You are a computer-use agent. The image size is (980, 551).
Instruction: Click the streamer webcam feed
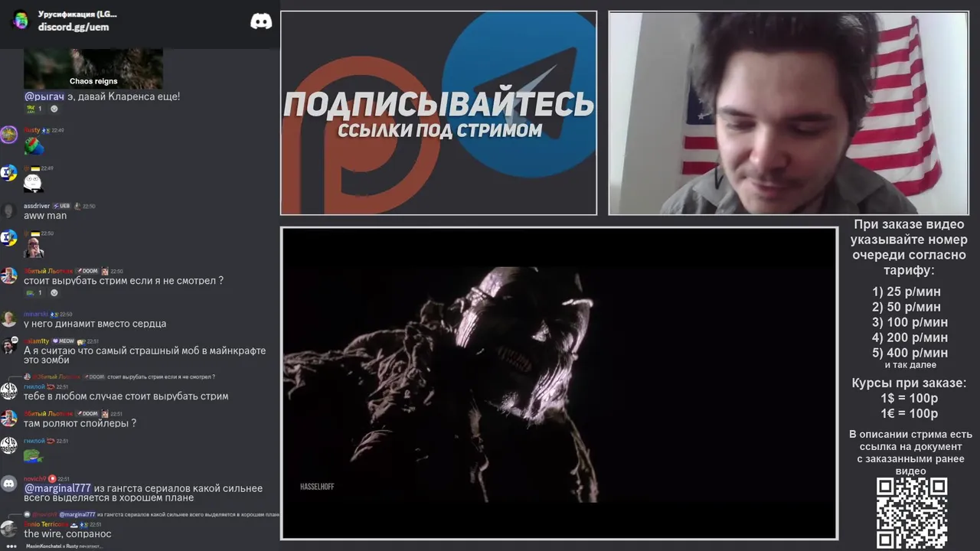click(x=789, y=113)
